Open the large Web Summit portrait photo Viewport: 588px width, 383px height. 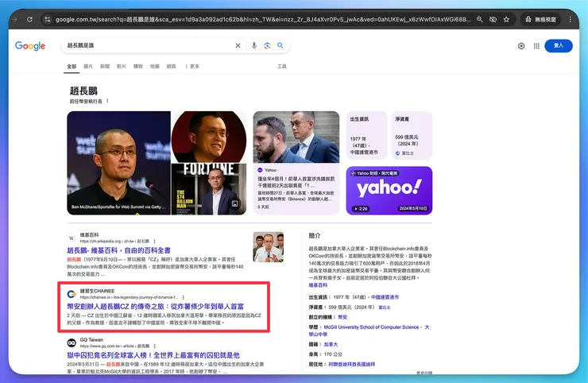(118, 163)
